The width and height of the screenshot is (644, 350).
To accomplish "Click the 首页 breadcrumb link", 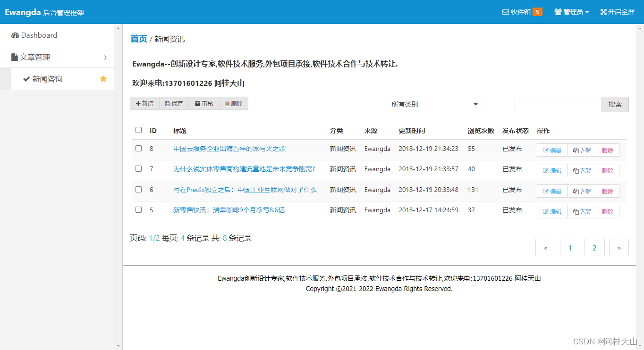I will (139, 39).
